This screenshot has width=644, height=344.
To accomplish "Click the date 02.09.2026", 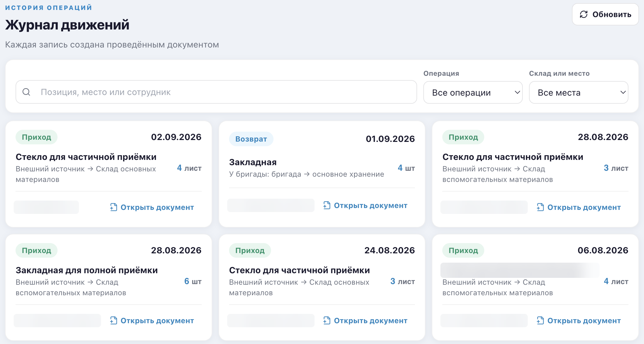I will tap(176, 137).
